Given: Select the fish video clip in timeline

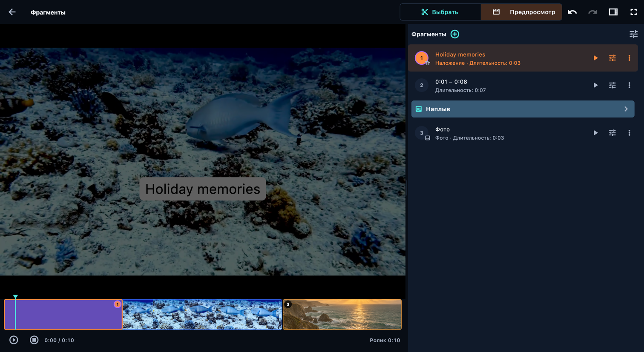Looking at the screenshot, I should click(x=202, y=315).
